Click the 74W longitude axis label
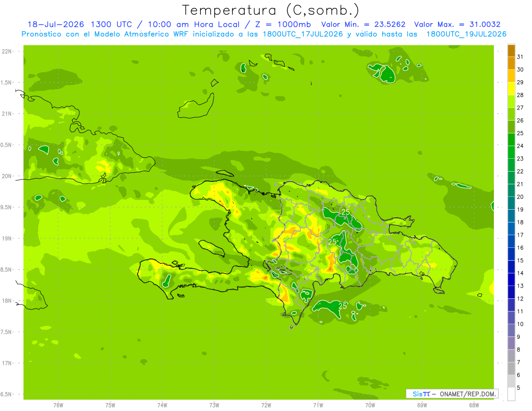 coord(162,405)
